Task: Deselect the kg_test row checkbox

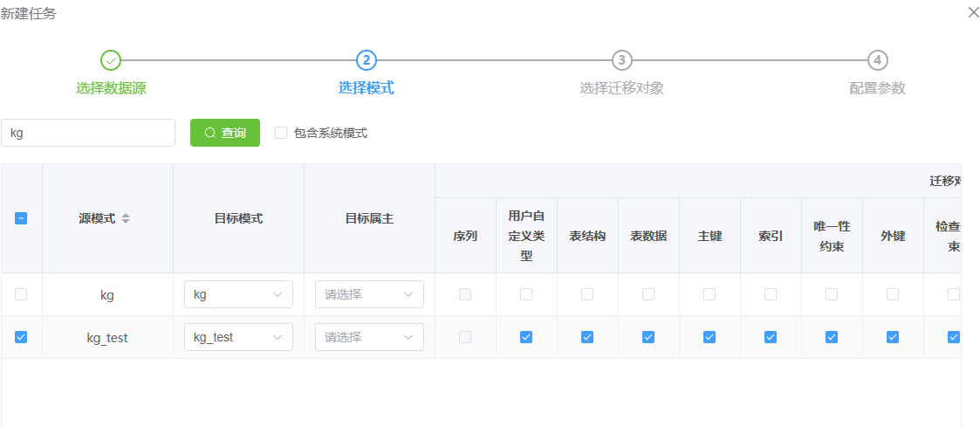Action: [x=21, y=337]
